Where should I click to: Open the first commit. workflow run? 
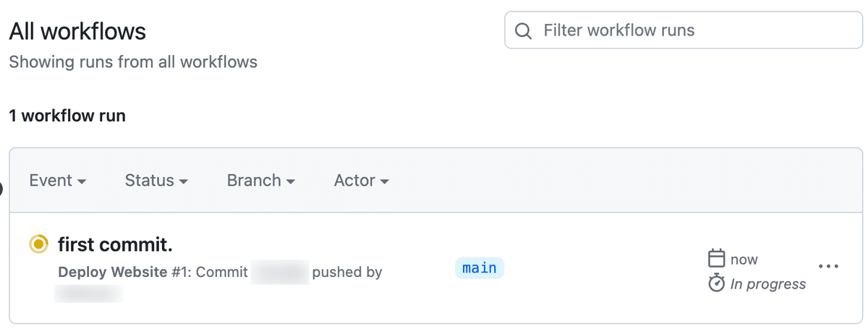[x=115, y=244]
